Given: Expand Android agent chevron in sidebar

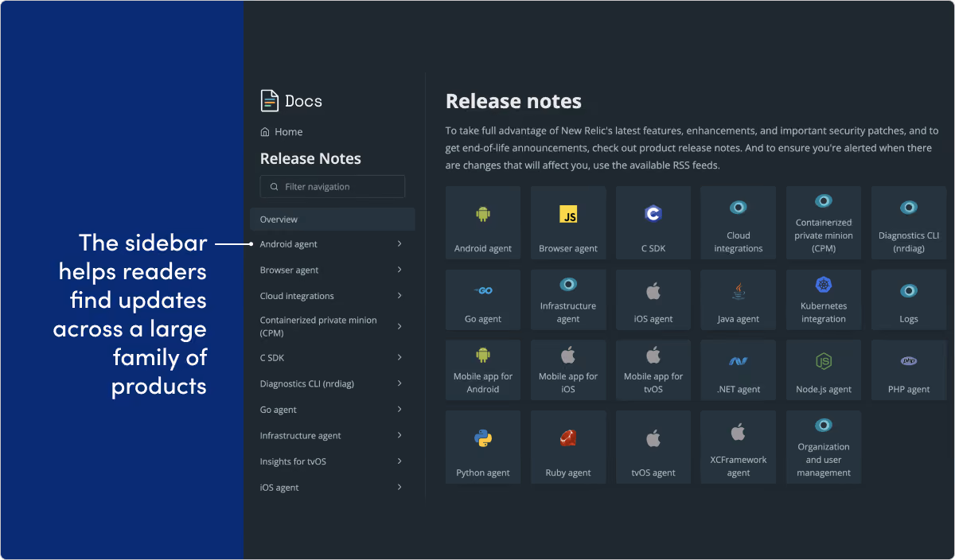Looking at the screenshot, I should click(400, 243).
